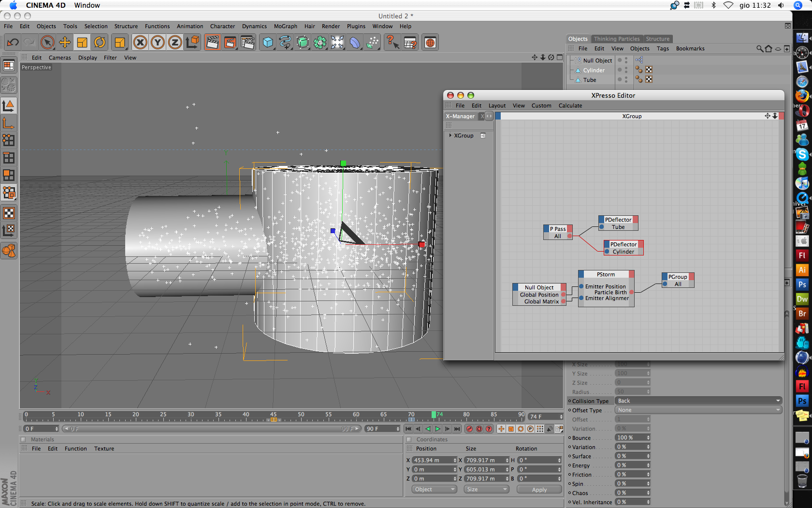Play the animation forward

[x=438, y=429]
